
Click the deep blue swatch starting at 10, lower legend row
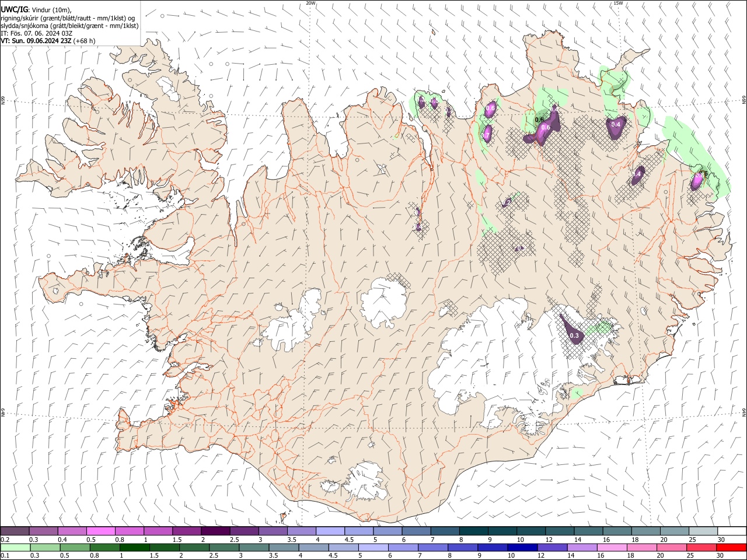point(522,548)
